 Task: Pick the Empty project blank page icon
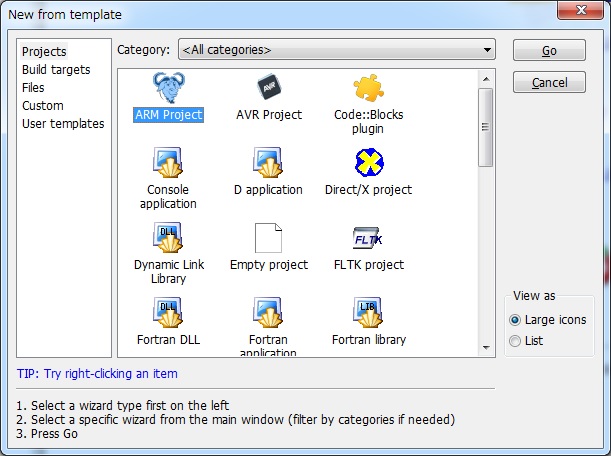(268, 238)
